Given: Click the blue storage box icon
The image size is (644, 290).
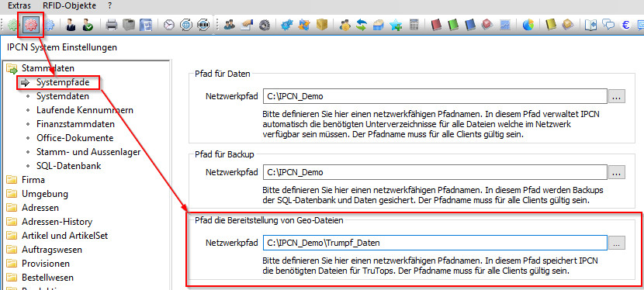Looking at the screenshot, I should pos(379,25).
